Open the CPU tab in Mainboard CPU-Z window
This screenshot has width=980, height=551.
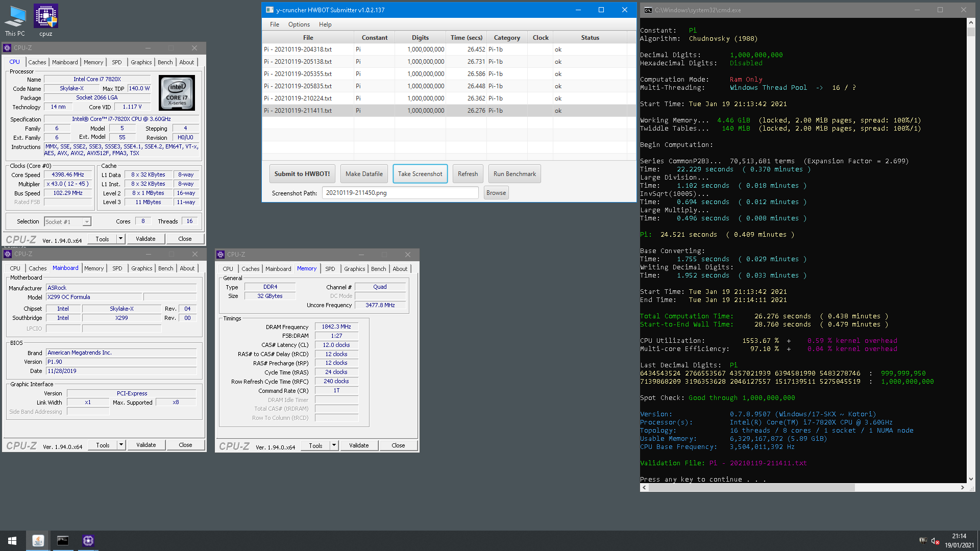(x=15, y=268)
